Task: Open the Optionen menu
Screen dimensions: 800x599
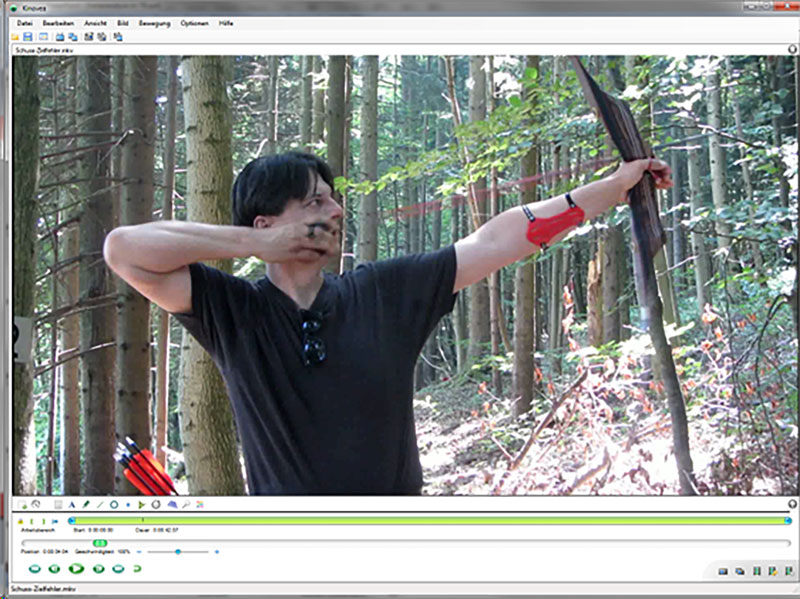Action: click(195, 22)
